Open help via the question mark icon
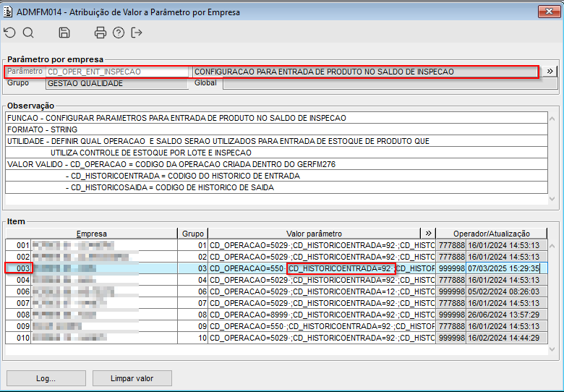The height and width of the screenshot is (392, 564). (119, 33)
